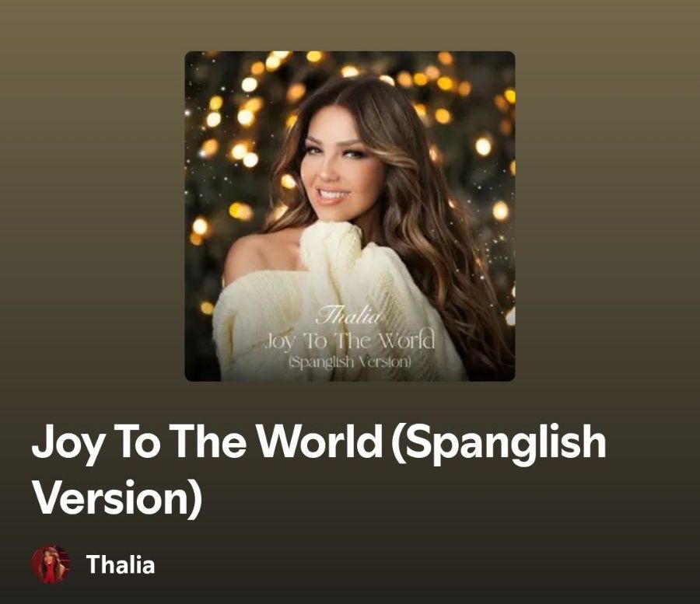Open the Joy To The World album cover
This screenshot has width=700, height=604.
(x=350, y=216)
